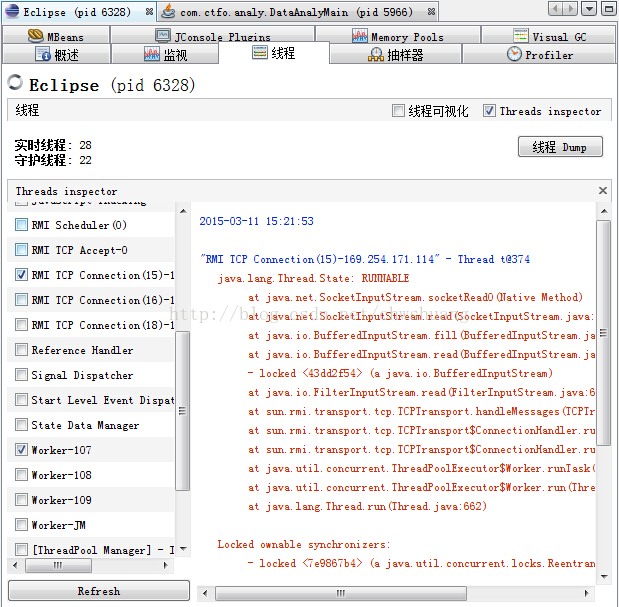Screen dimensions: 619x607
Task: Check the State Data Manager thread
Action: click(x=21, y=425)
